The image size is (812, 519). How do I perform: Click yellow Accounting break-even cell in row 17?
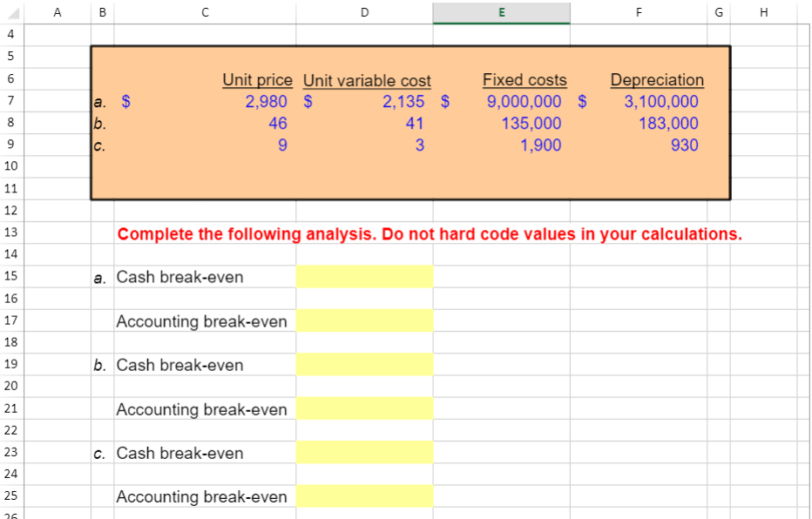[x=364, y=320]
